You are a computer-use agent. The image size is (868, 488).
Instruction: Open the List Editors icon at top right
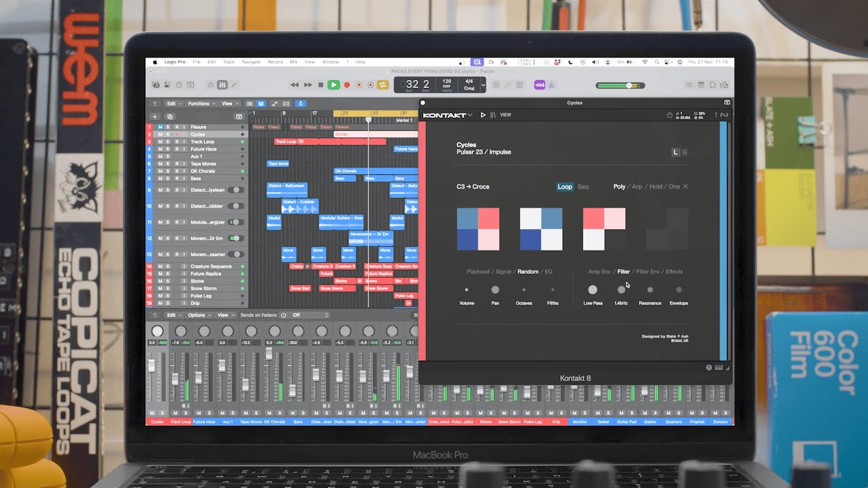tap(689, 85)
